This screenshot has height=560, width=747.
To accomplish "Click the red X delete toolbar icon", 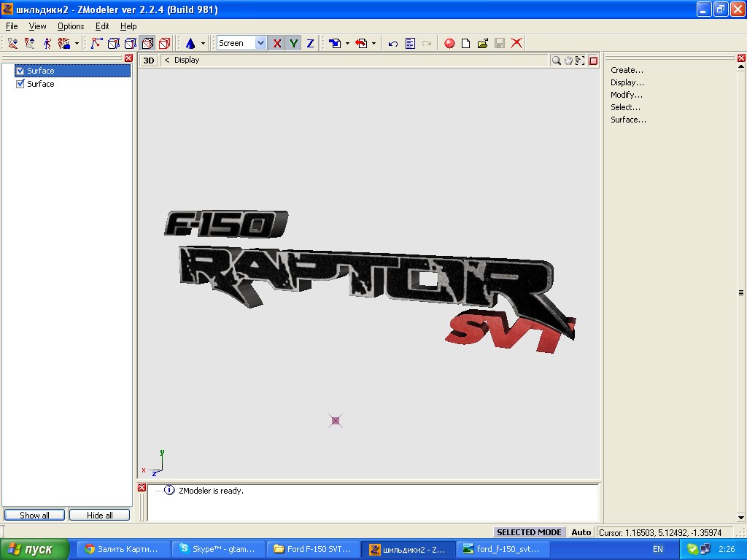I will (x=516, y=43).
